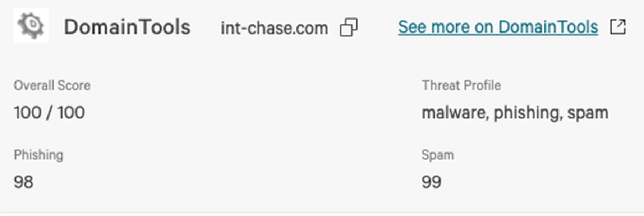Click the Overall Score label
The width and height of the screenshot is (644, 216).
coord(52,85)
